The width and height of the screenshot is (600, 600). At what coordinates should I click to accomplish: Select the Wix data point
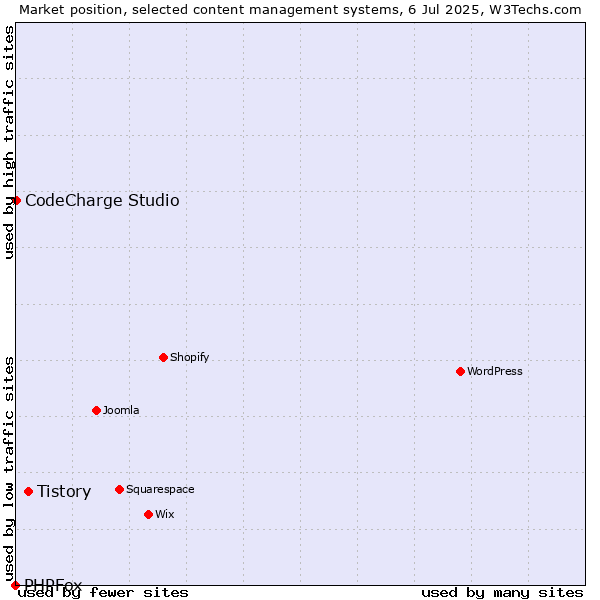pos(148,514)
